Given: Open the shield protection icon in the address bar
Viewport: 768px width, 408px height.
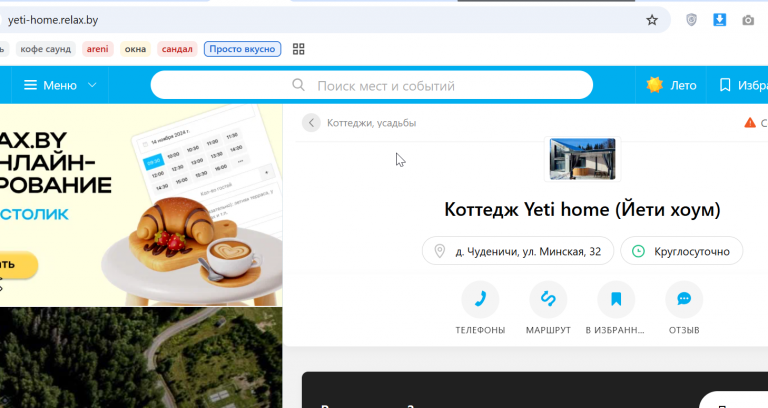Looking at the screenshot, I should pos(691,20).
